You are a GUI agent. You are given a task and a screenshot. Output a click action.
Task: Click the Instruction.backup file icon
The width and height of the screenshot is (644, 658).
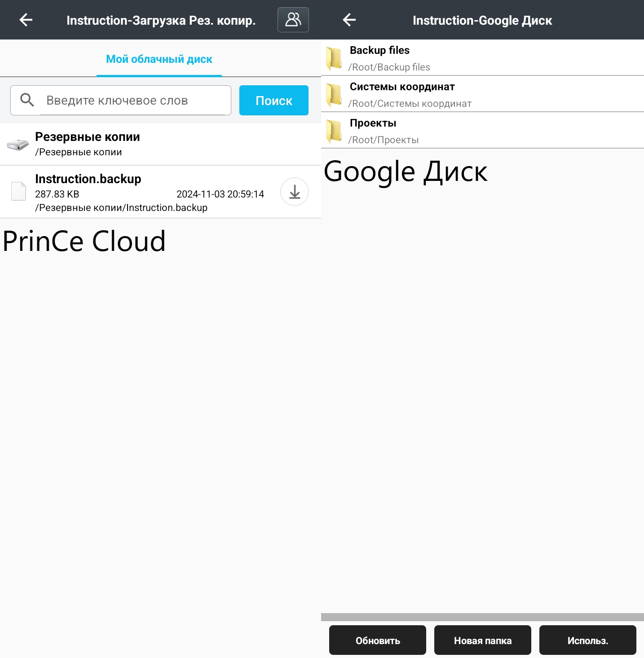pyautogui.click(x=18, y=191)
